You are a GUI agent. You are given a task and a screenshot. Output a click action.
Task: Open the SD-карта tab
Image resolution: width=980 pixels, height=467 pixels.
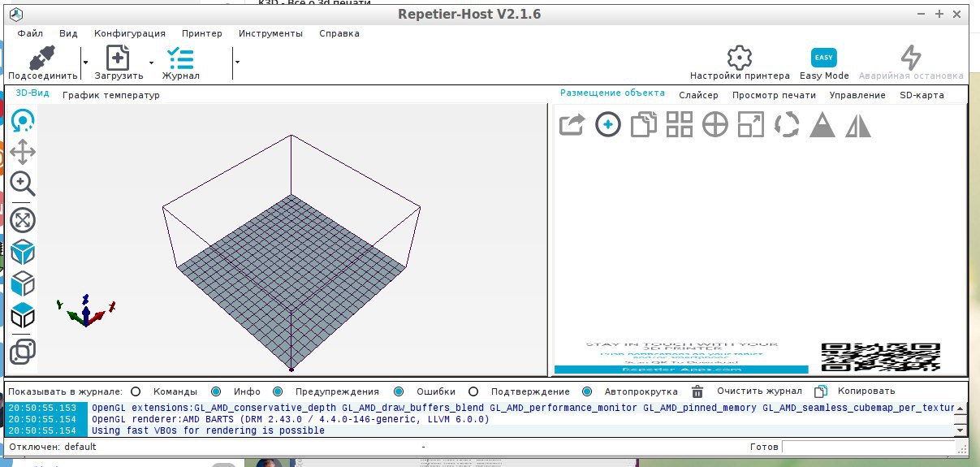point(922,95)
